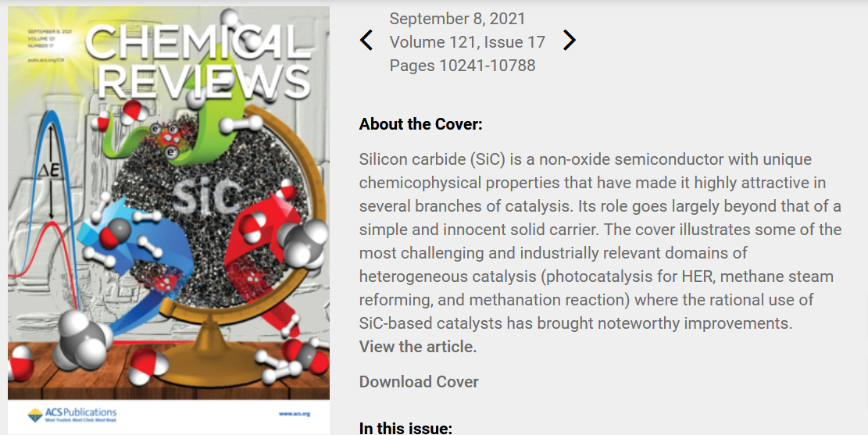
Task: Select the September 8, 2021 date text
Action: click(x=457, y=19)
